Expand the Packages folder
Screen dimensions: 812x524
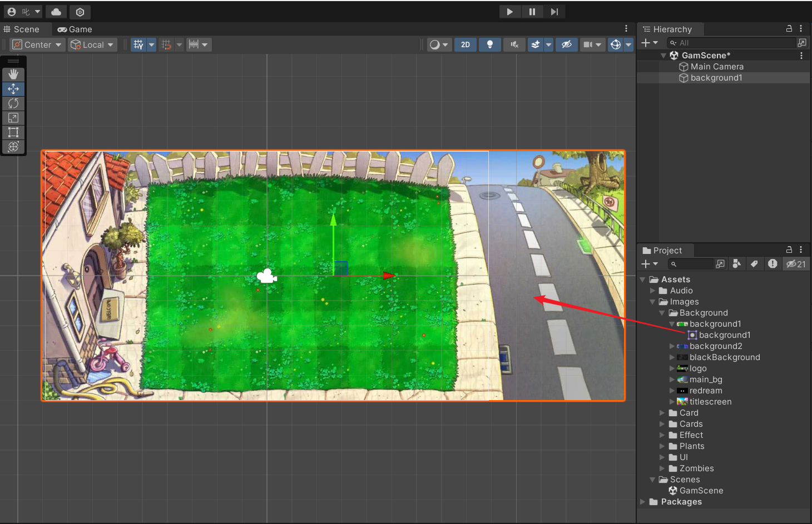pos(643,502)
